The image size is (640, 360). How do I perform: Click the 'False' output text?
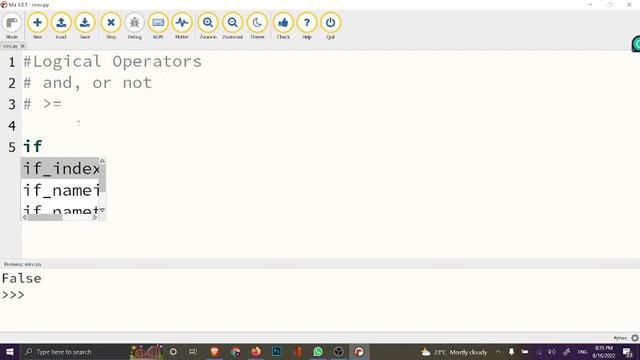(22, 278)
